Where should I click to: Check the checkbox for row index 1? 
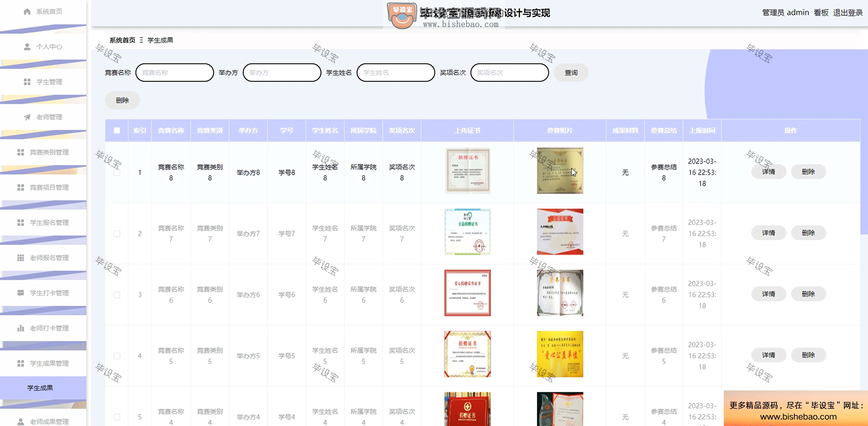click(x=117, y=172)
